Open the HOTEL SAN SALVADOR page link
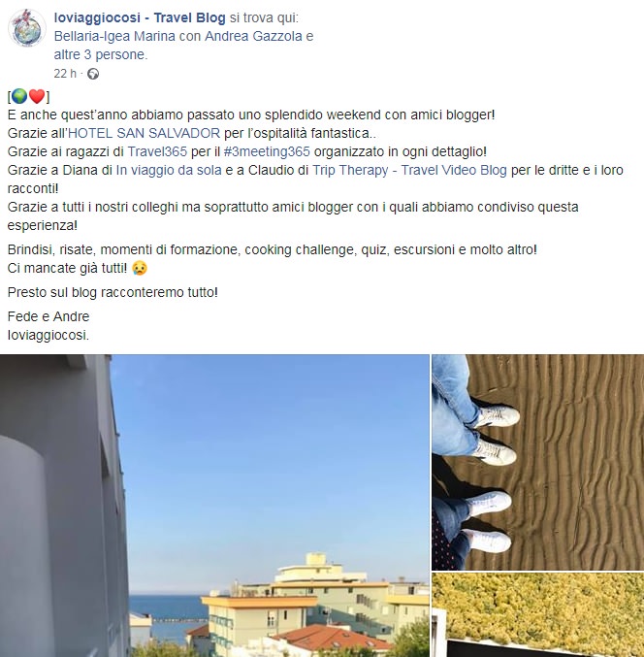Viewport: 644px width, 657px height. coord(145,133)
